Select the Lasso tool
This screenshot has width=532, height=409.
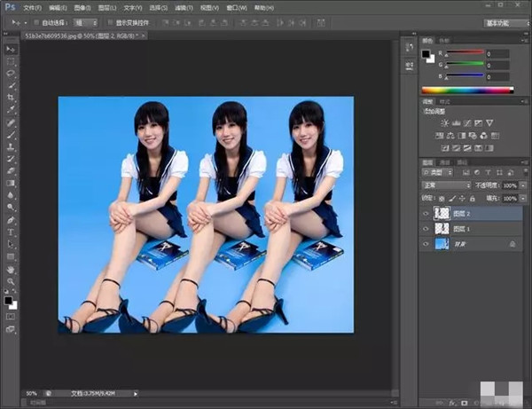11,74
